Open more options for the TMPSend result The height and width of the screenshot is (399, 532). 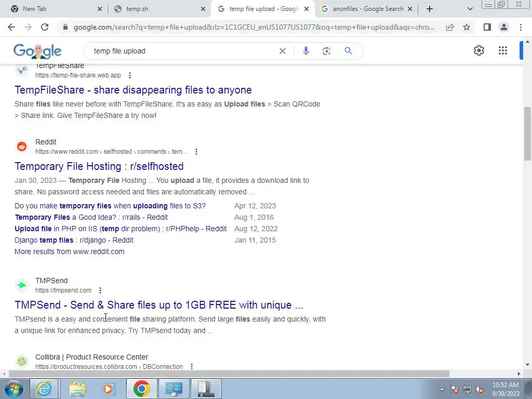coord(100,290)
